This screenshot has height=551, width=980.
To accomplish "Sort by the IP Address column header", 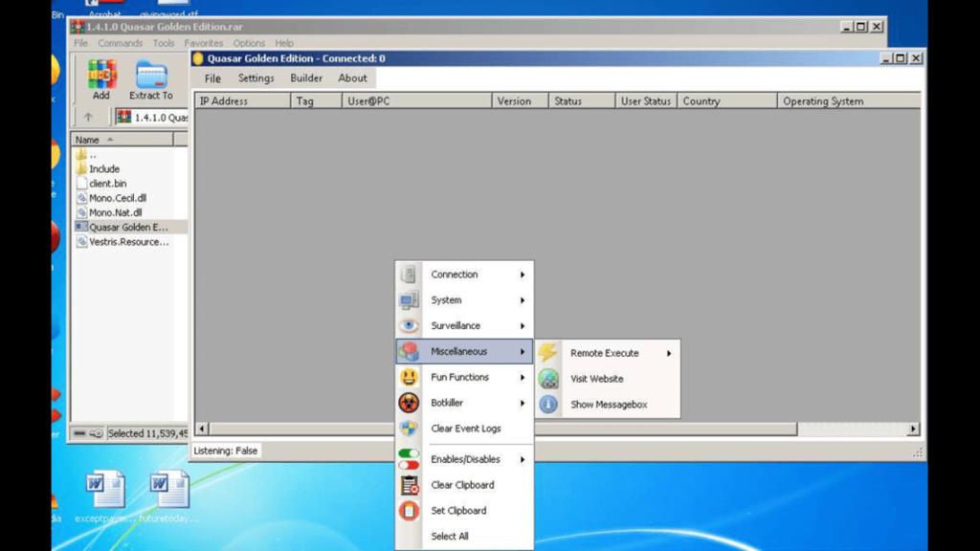I will tap(242, 101).
